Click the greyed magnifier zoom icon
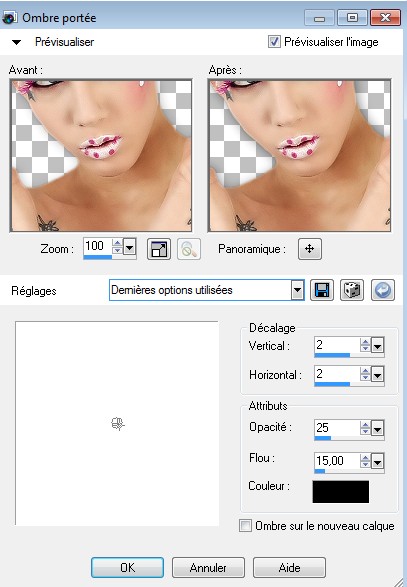The height and width of the screenshot is (587, 407). [x=189, y=249]
